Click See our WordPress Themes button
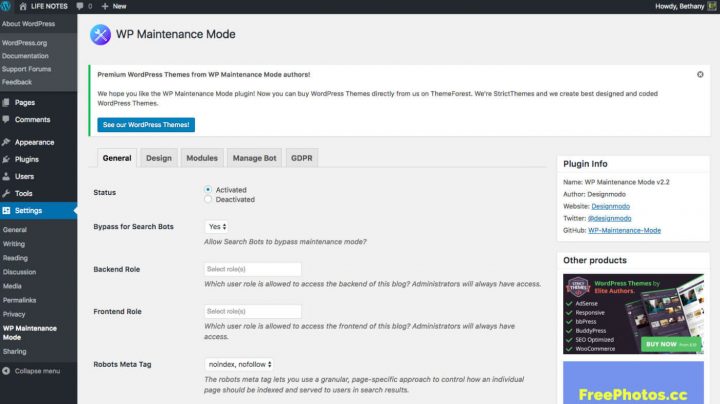720x404 pixels. pyautogui.click(x=146, y=124)
